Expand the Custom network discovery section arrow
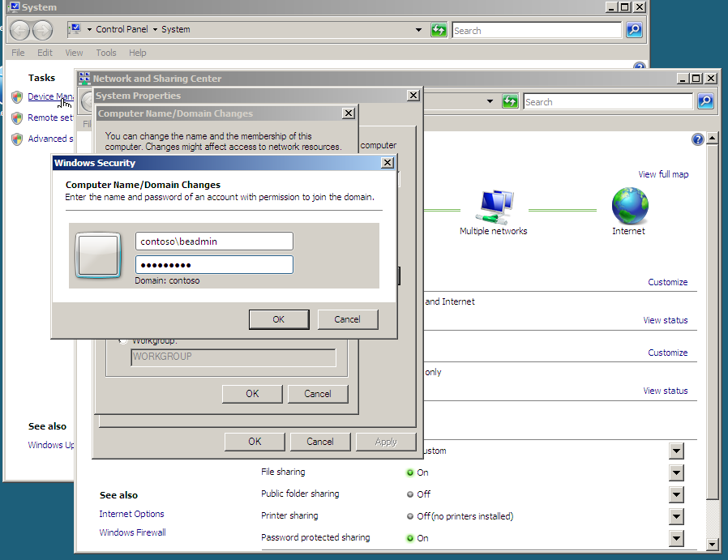Image resolution: width=728 pixels, height=560 pixels. 676,451
